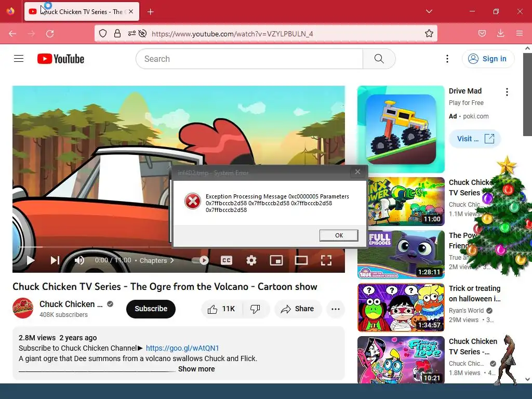Play the video with the play button
The width and height of the screenshot is (532, 399).
coord(31,260)
